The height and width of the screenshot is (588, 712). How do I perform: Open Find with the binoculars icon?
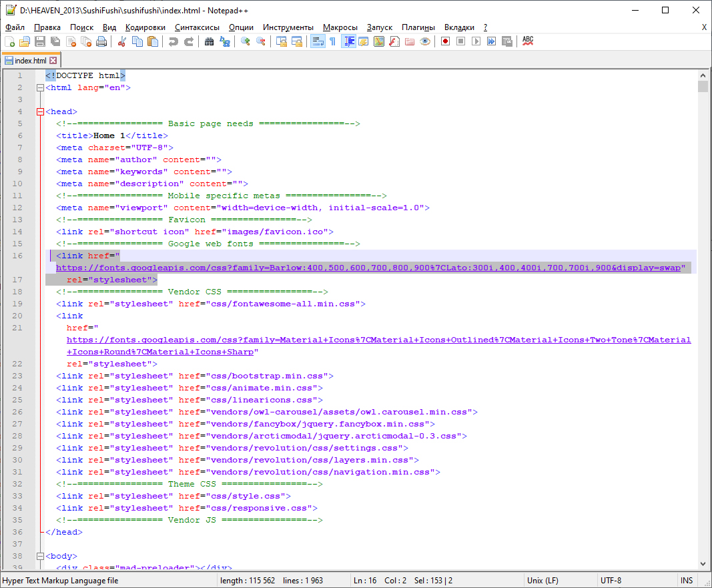(x=209, y=41)
